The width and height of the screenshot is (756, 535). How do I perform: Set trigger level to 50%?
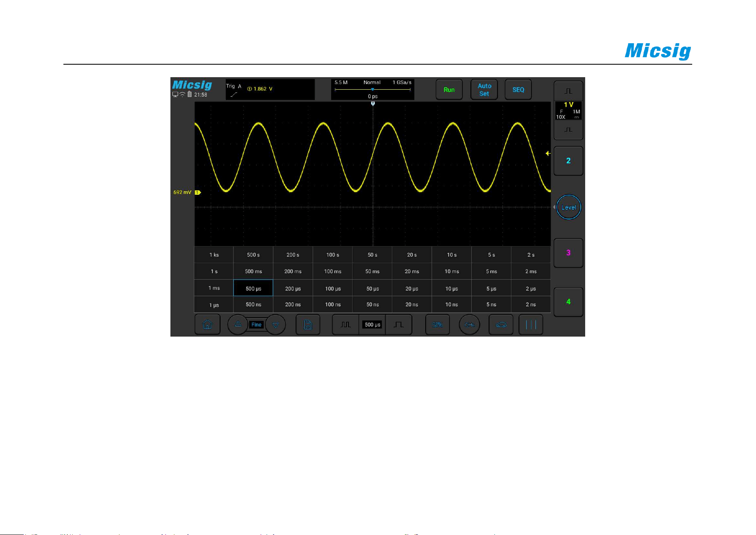[437, 324]
